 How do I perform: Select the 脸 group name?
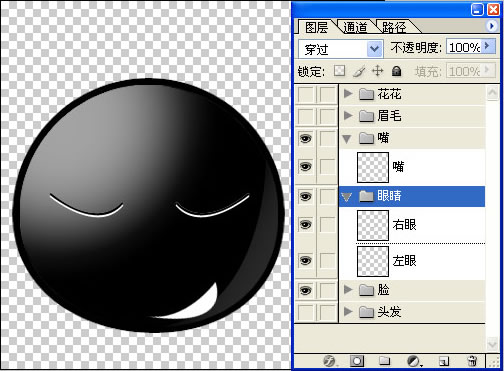pos(383,290)
